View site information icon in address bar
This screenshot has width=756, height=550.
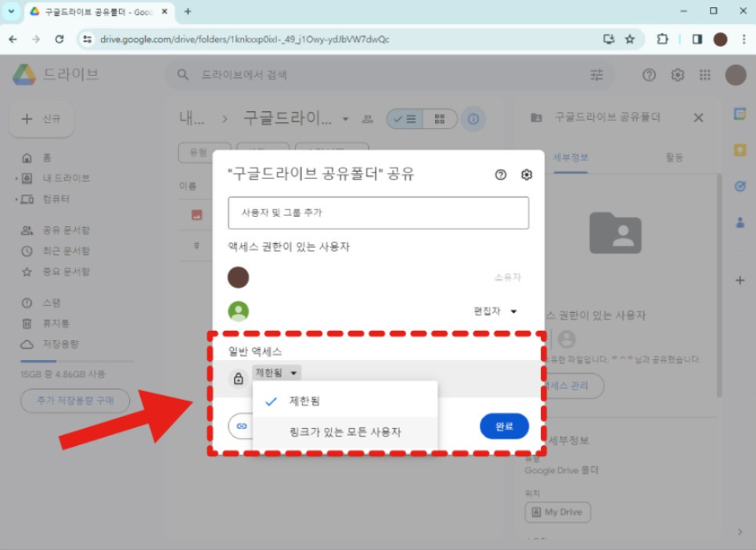coord(88,39)
